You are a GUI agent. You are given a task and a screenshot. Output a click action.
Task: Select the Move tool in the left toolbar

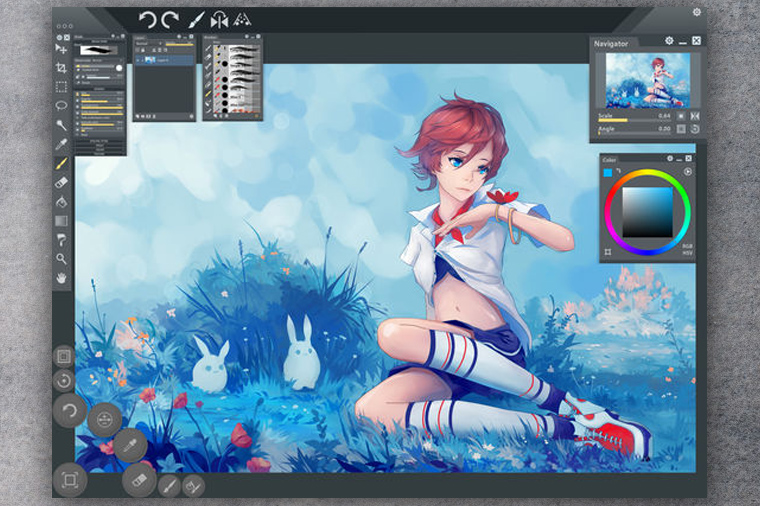(x=61, y=49)
